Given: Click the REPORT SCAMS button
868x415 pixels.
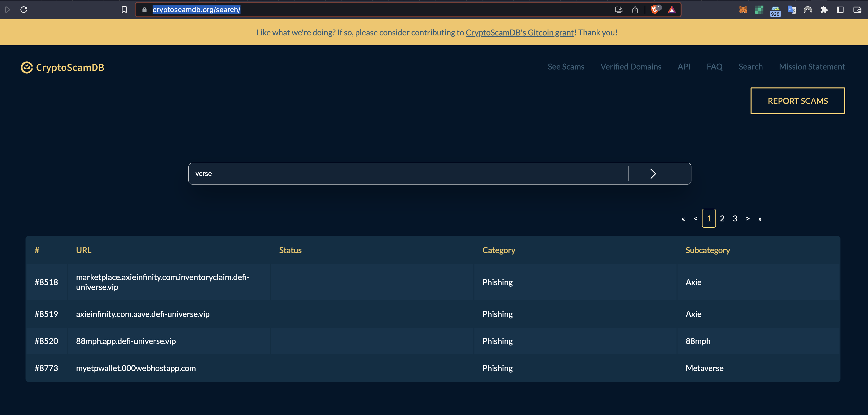Looking at the screenshot, I should [798, 101].
